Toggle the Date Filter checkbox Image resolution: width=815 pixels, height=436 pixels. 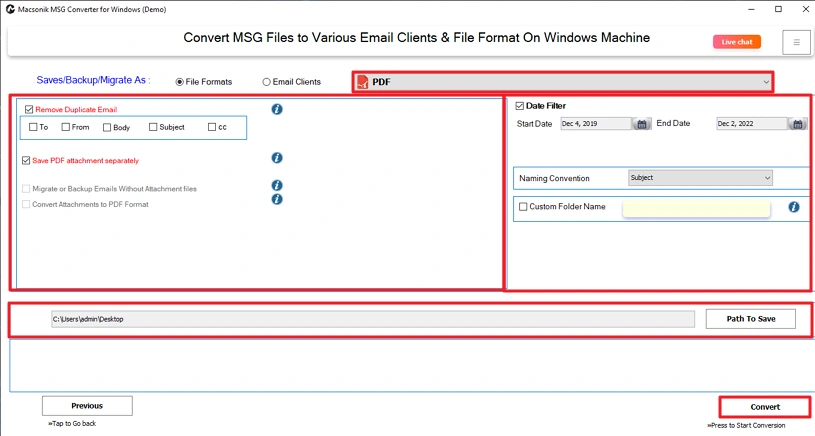520,105
